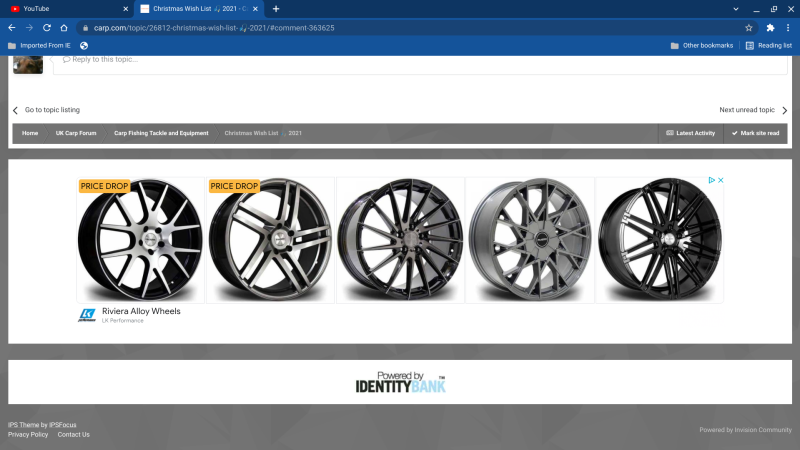Open the third black multi-spoke wheel ad

tap(401, 240)
